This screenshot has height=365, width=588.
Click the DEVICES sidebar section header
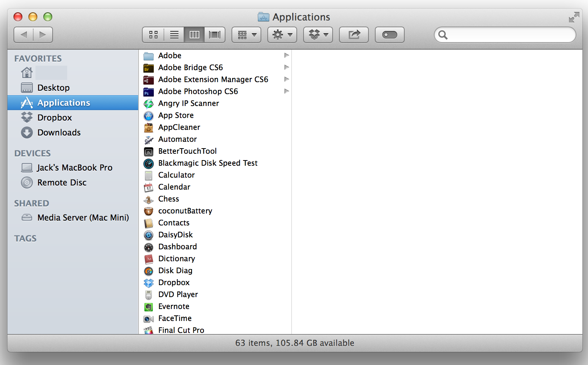tap(32, 153)
